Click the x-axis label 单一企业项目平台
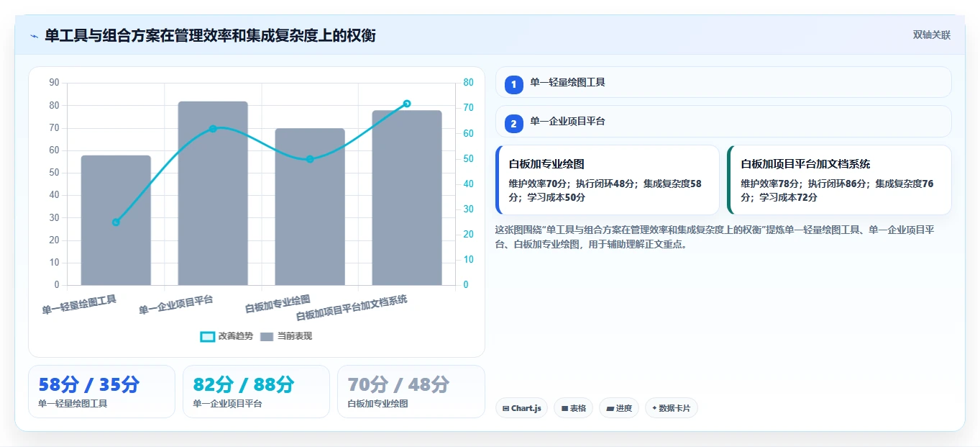The image size is (980, 447). pyautogui.click(x=176, y=304)
